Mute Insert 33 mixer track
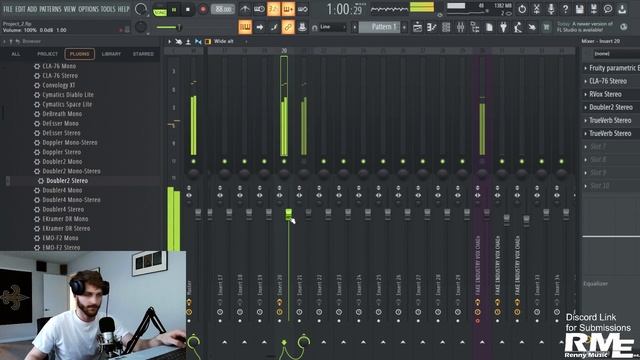Image resolution: width=640 pixels, height=360 pixels. (x=542, y=162)
